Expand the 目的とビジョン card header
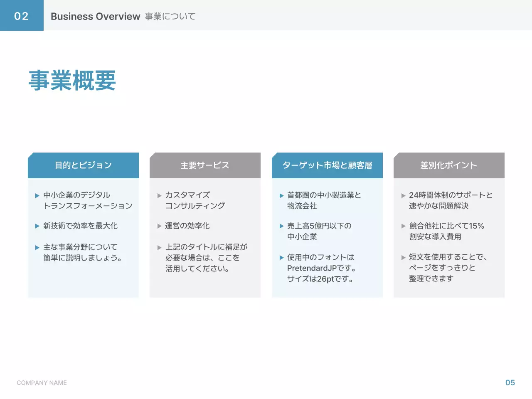This screenshot has height=399, width=532. click(83, 165)
